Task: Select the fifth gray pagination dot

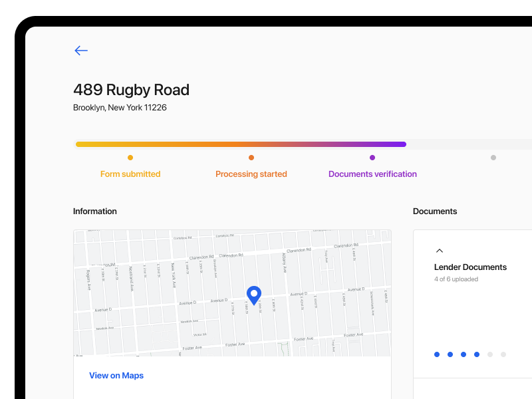Action: click(490, 354)
